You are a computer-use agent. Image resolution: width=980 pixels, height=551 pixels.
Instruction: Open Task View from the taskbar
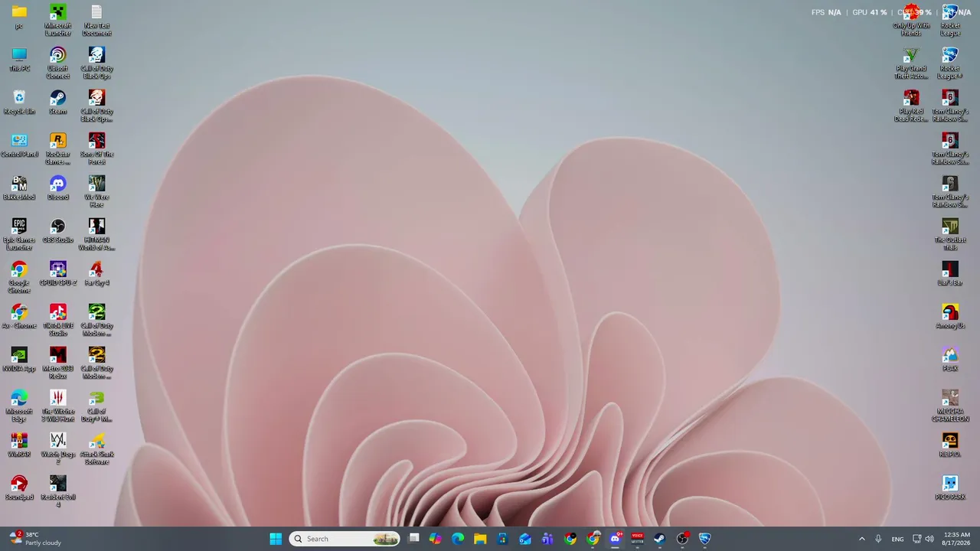point(413,539)
